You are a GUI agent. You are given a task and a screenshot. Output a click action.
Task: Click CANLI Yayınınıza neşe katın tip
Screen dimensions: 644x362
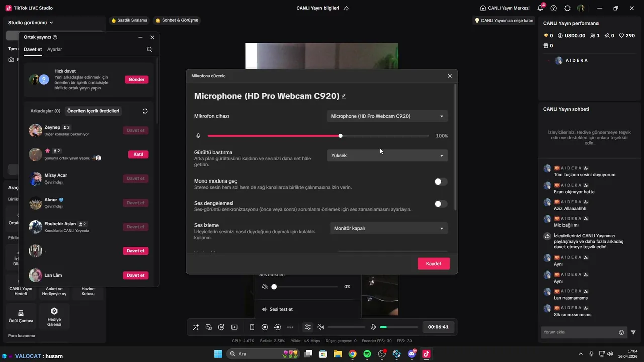pos(504,21)
